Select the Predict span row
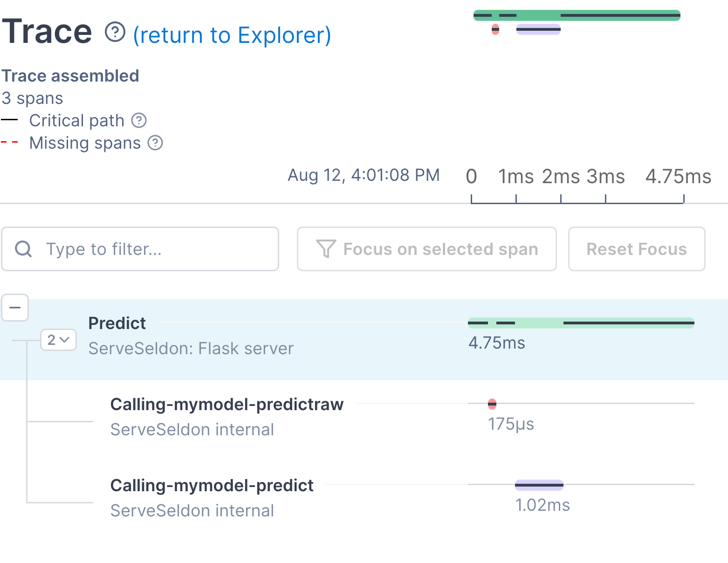Viewport: 728px width, 563px height. [x=186, y=336]
